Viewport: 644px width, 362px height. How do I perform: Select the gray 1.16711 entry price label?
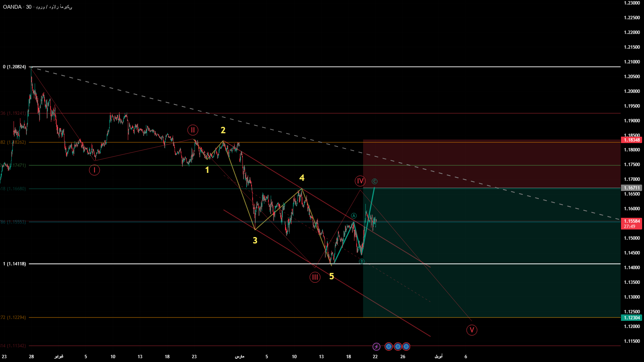(x=632, y=188)
